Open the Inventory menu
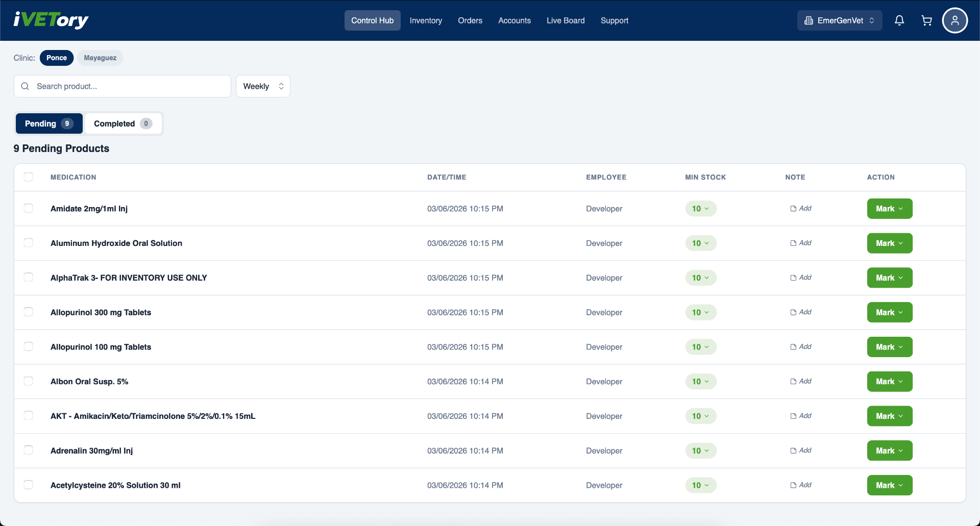 click(426, 20)
